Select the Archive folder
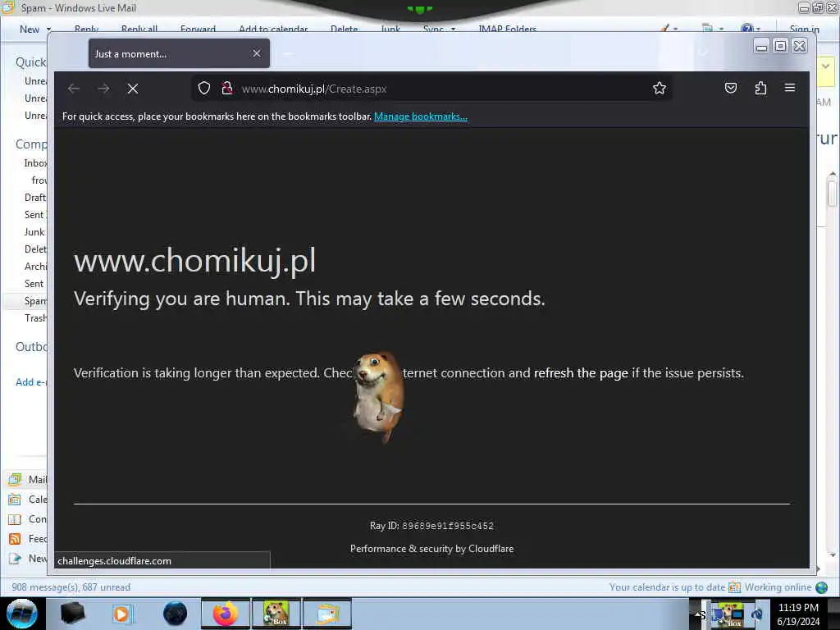 35,267
